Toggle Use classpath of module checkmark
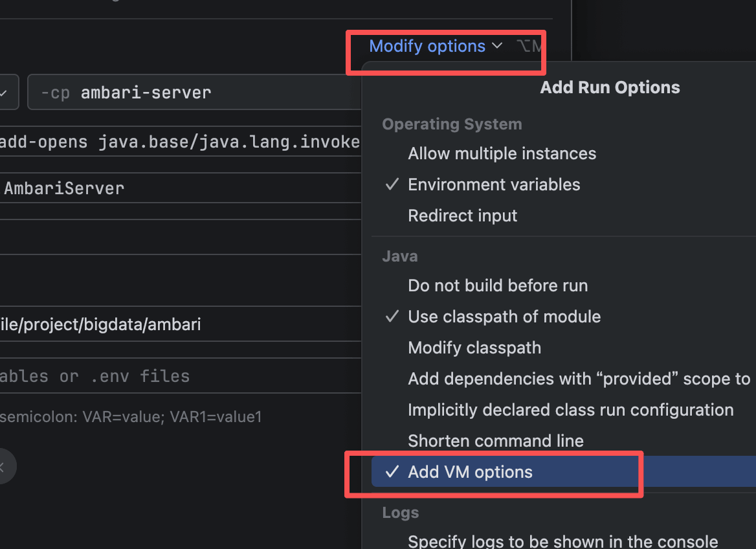 (x=392, y=317)
